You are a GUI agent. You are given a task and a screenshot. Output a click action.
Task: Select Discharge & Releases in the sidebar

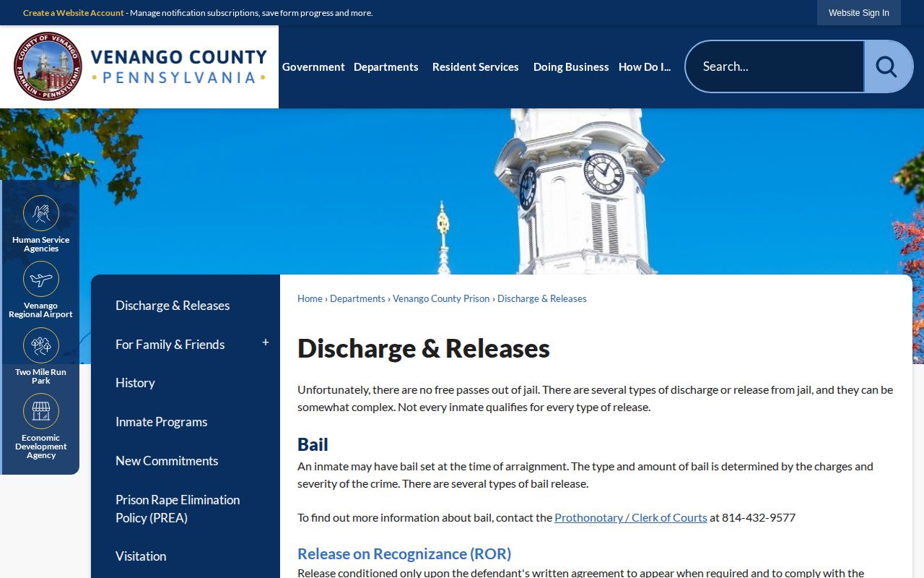point(173,306)
